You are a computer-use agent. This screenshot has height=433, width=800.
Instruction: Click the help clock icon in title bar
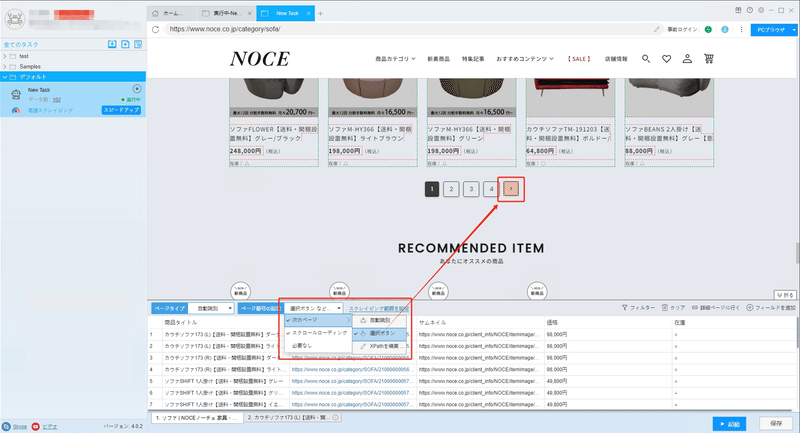749,10
